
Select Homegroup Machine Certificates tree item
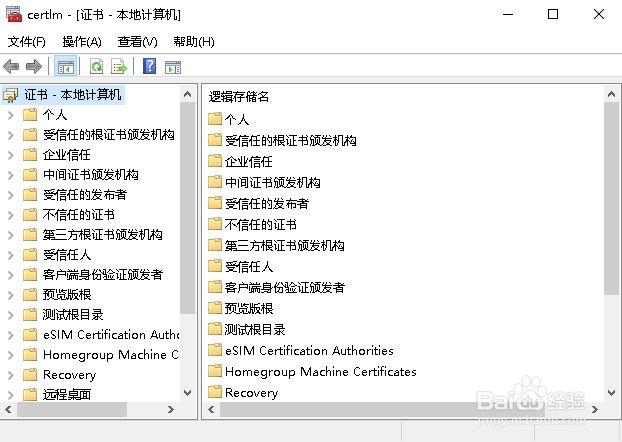point(111,355)
